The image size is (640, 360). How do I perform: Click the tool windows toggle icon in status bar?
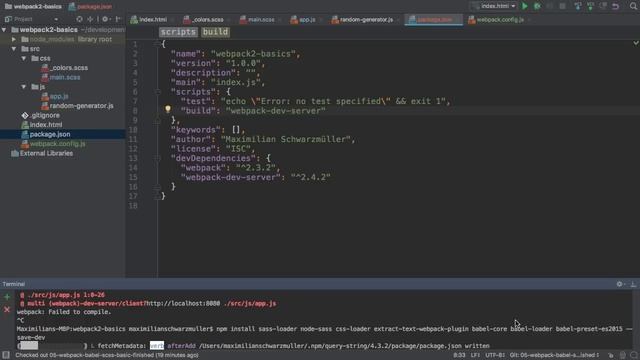coord(6,355)
